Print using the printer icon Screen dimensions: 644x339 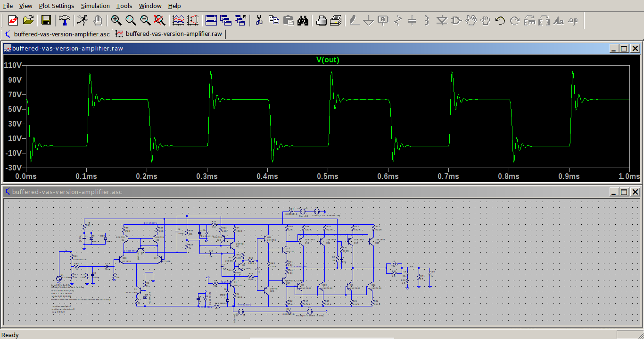[336, 20]
